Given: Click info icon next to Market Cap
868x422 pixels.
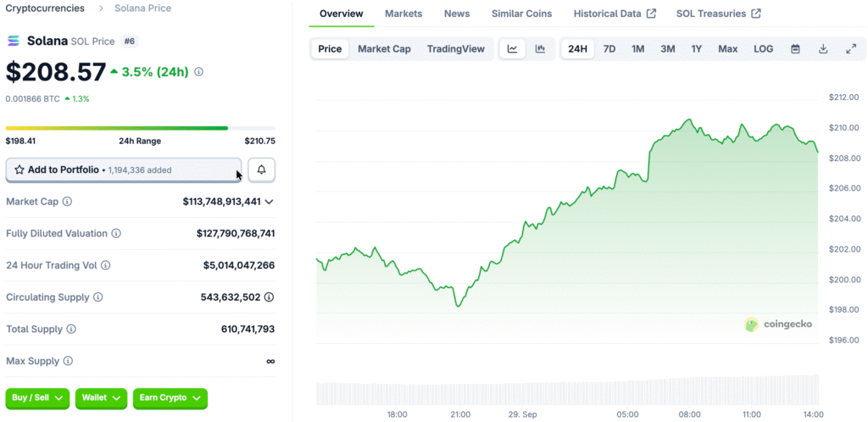Looking at the screenshot, I should tap(67, 202).
